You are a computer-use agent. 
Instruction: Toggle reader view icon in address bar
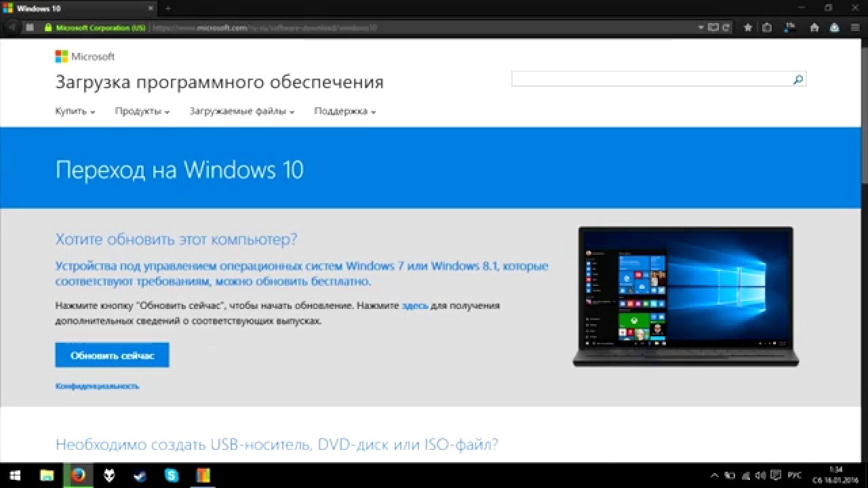713,28
